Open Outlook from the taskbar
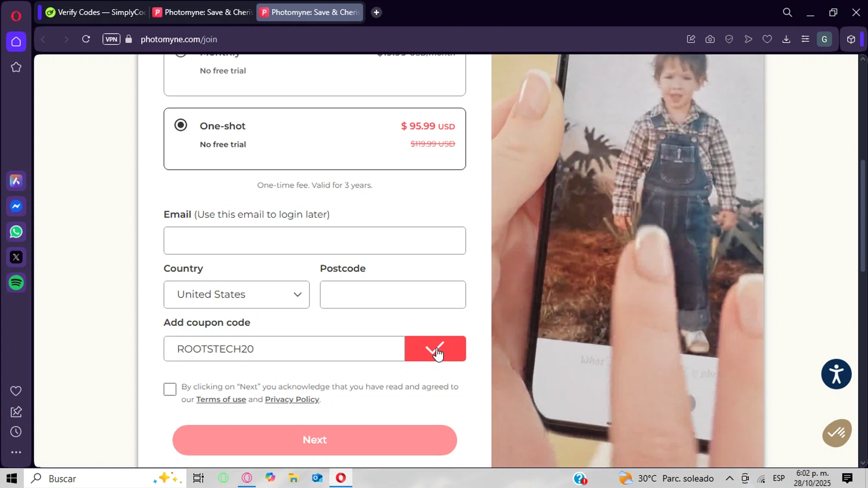The width and height of the screenshot is (868, 488). coord(317,478)
